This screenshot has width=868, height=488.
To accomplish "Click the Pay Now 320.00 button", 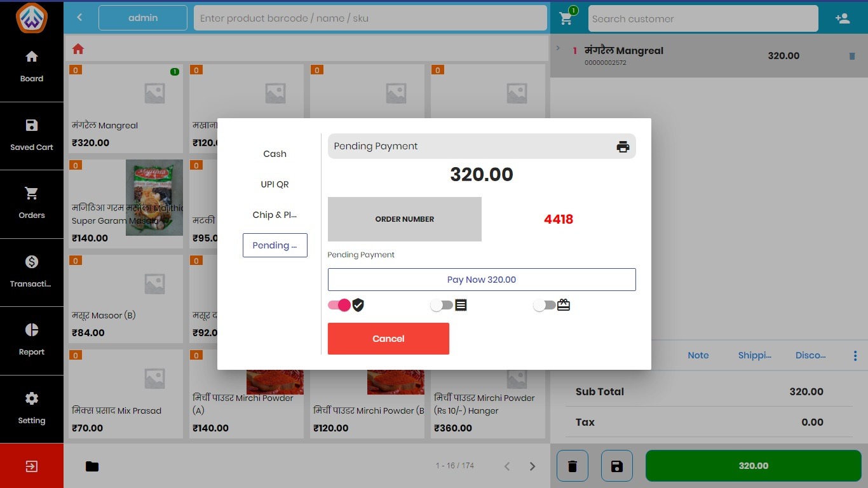I will click(x=481, y=280).
